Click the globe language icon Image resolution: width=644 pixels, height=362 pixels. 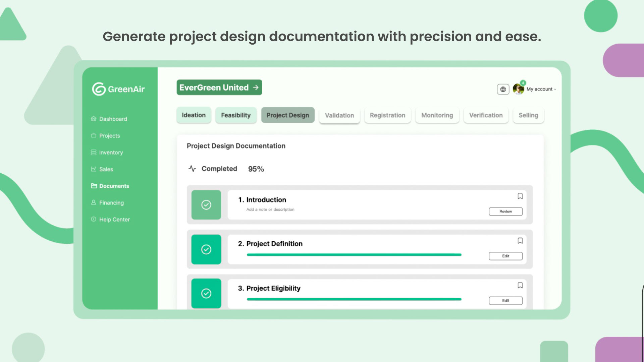[x=503, y=89]
